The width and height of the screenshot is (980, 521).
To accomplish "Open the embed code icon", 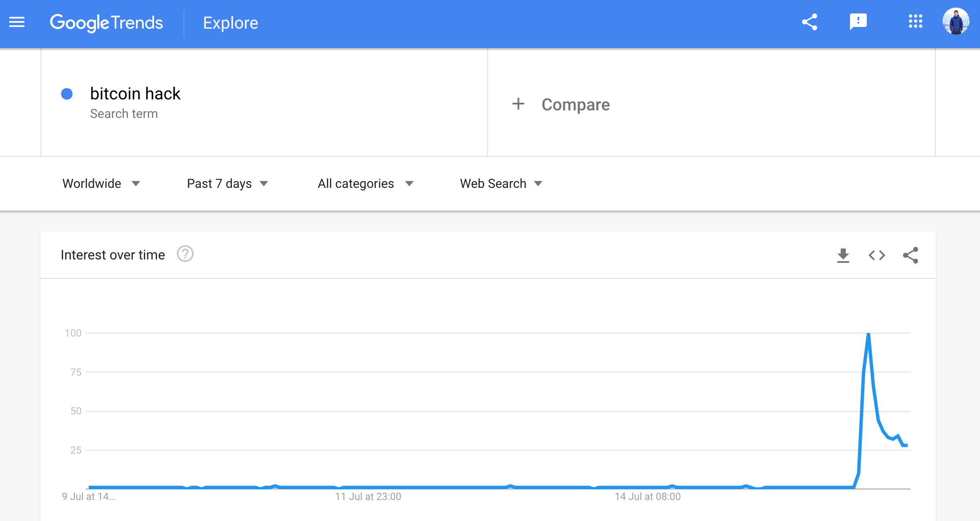I will [x=876, y=255].
